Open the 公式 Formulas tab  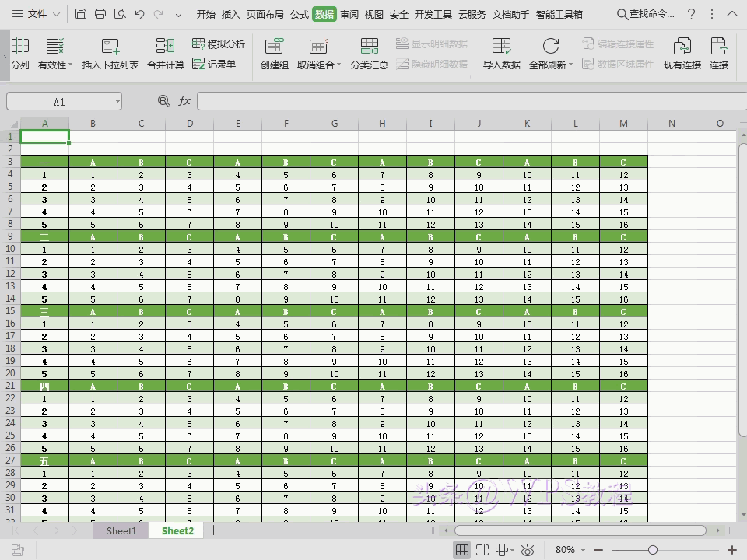[x=300, y=14]
